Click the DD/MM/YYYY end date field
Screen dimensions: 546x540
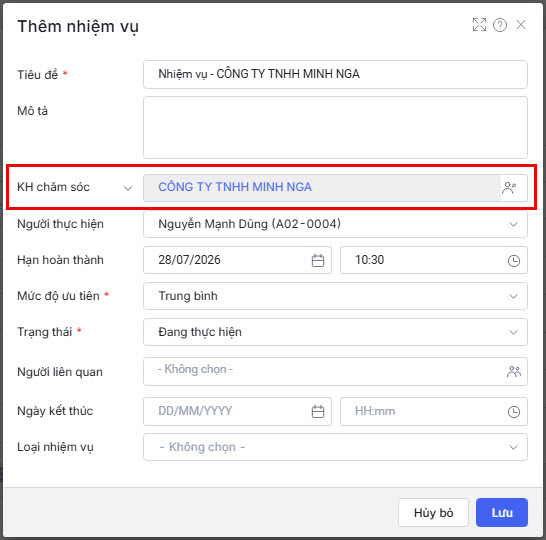(237, 412)
